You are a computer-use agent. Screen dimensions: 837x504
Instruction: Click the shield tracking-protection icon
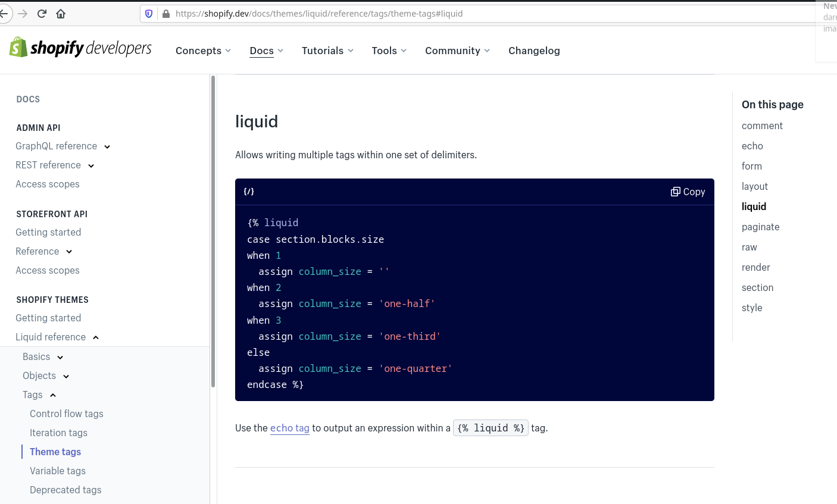[149, 13]
